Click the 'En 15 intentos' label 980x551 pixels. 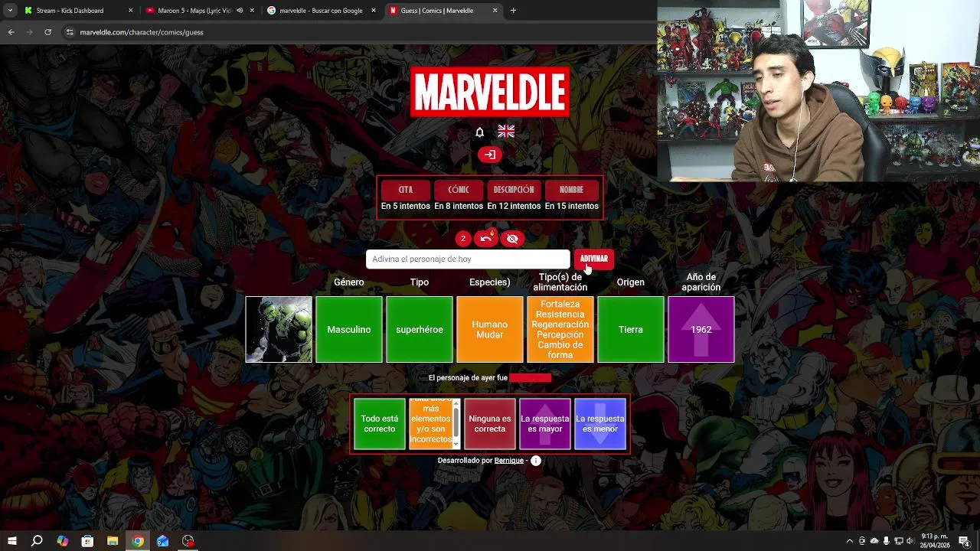point(571,206)
